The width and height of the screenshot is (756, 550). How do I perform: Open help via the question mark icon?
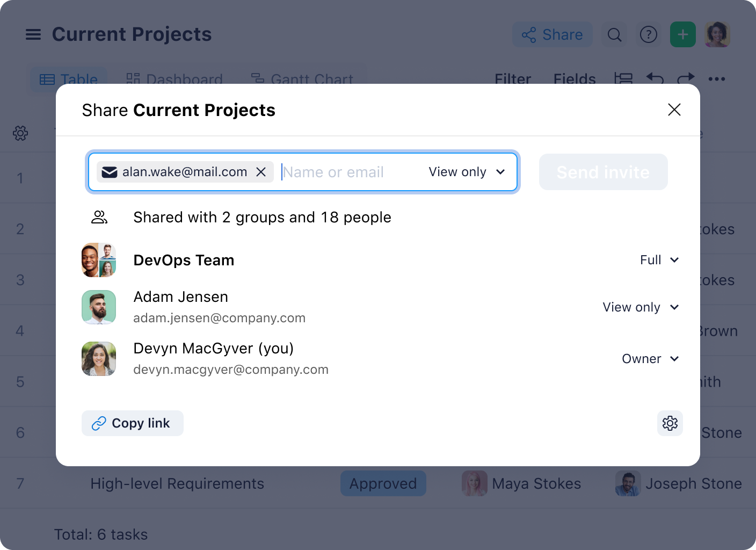[x=649, y=34]
